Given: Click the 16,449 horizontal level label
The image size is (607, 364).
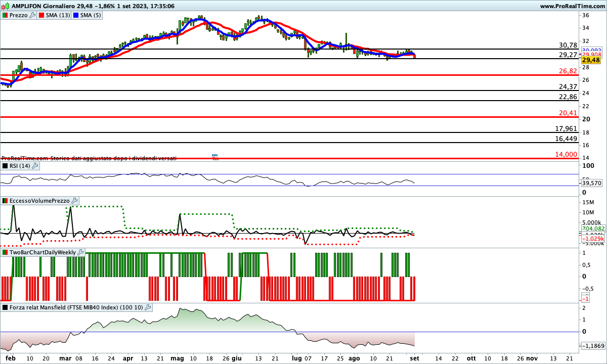Looking at the screenshot, I should pos(566,138).
